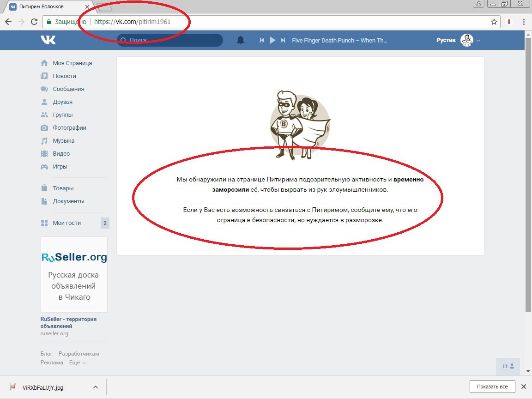Click the Yandex extension icon
The width and height of the screenshot is (532, 399).
coord(509,22)
